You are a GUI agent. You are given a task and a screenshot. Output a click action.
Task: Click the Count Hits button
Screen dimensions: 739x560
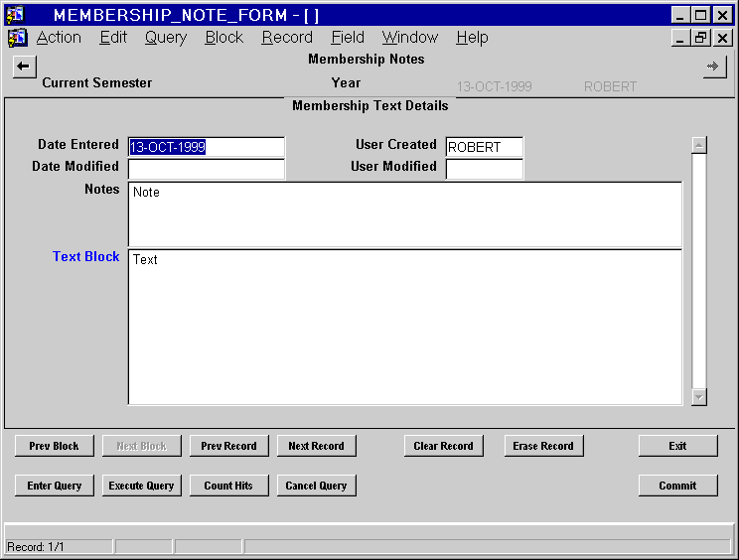tap(229, 486)
